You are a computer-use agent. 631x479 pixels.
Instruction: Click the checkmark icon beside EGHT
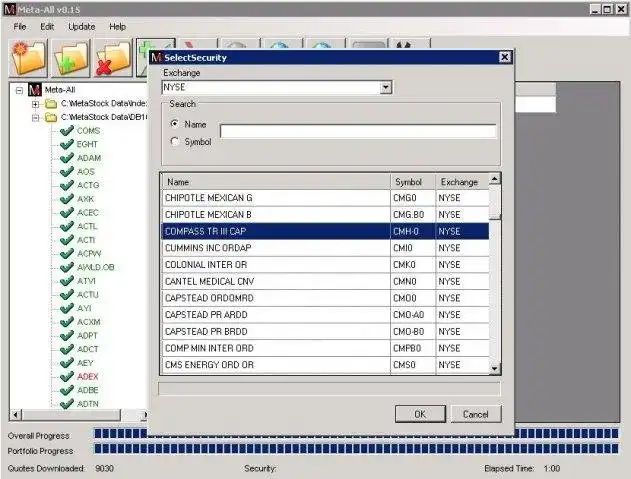pos(66,144)
